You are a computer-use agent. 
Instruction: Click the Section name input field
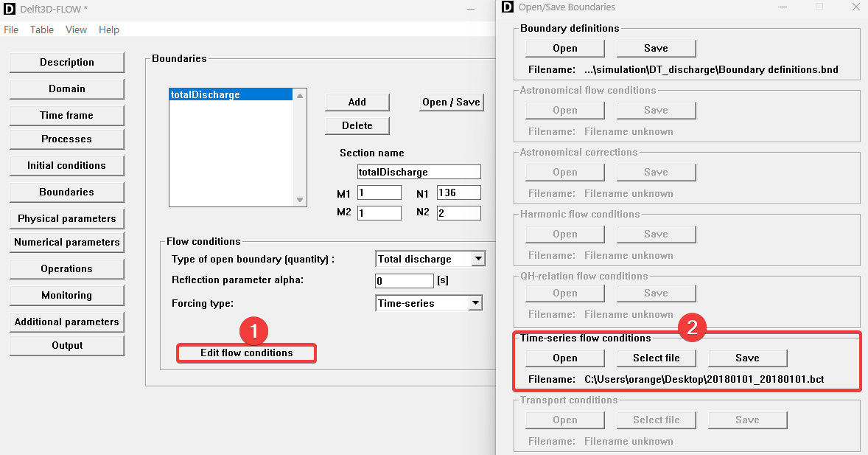tap(419, 172)
